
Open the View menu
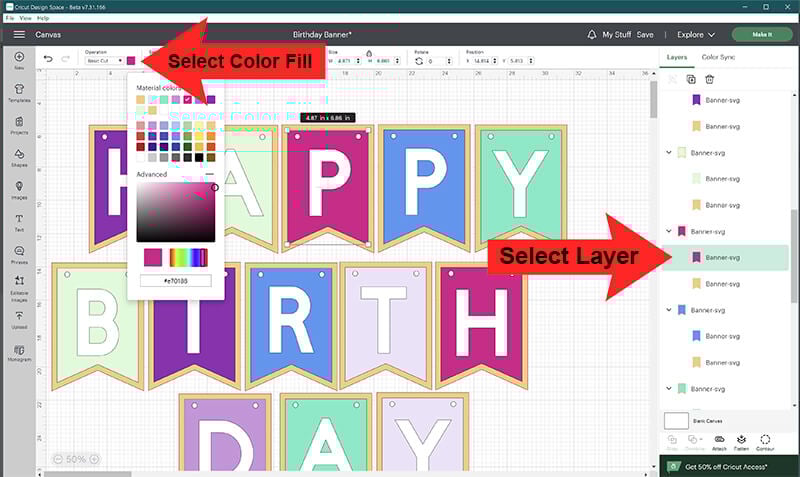(x=26, y=18)
